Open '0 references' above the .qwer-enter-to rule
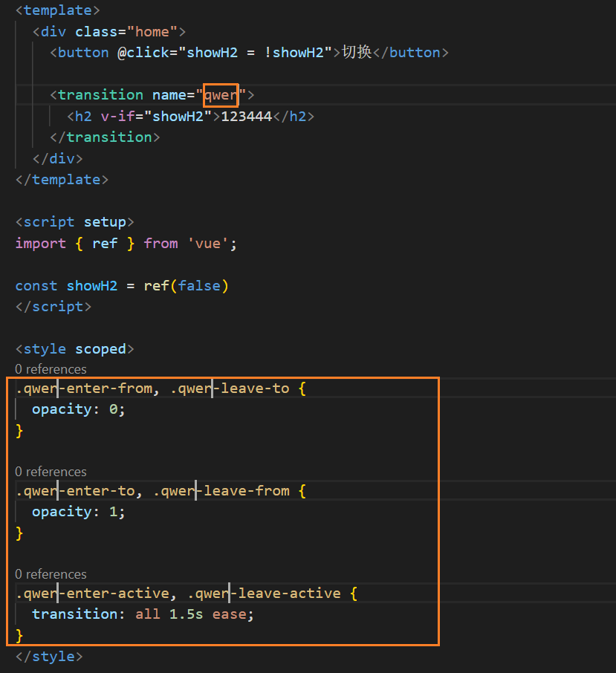The image size is (616, 673). (51, 472)
